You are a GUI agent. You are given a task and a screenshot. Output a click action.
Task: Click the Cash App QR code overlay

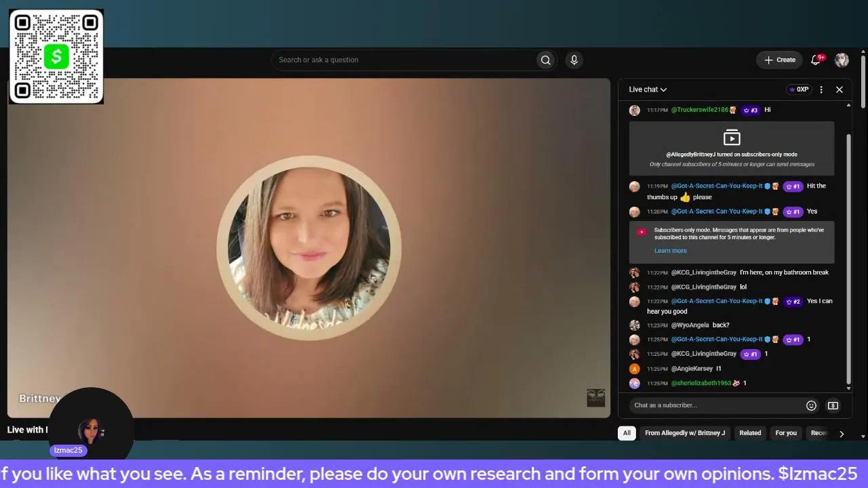point(56,56)
